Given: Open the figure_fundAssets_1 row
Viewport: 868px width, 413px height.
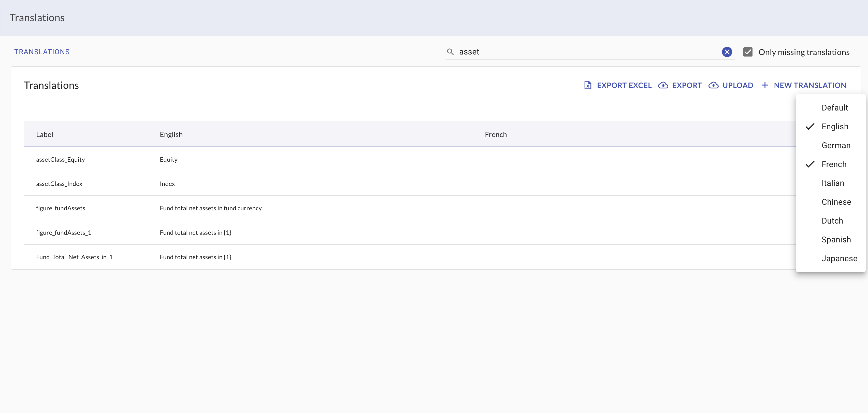Looking at the screenshot, I should click(x=63, y=233).
